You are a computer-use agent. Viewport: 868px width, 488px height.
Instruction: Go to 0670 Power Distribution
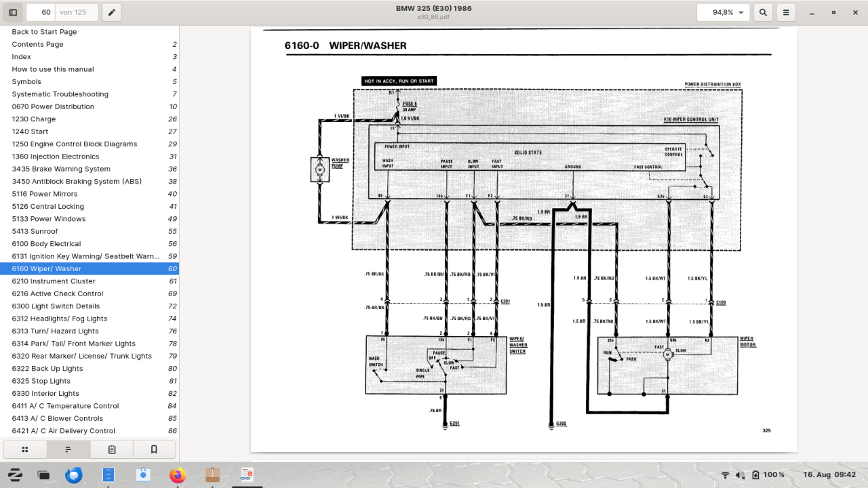90,106
